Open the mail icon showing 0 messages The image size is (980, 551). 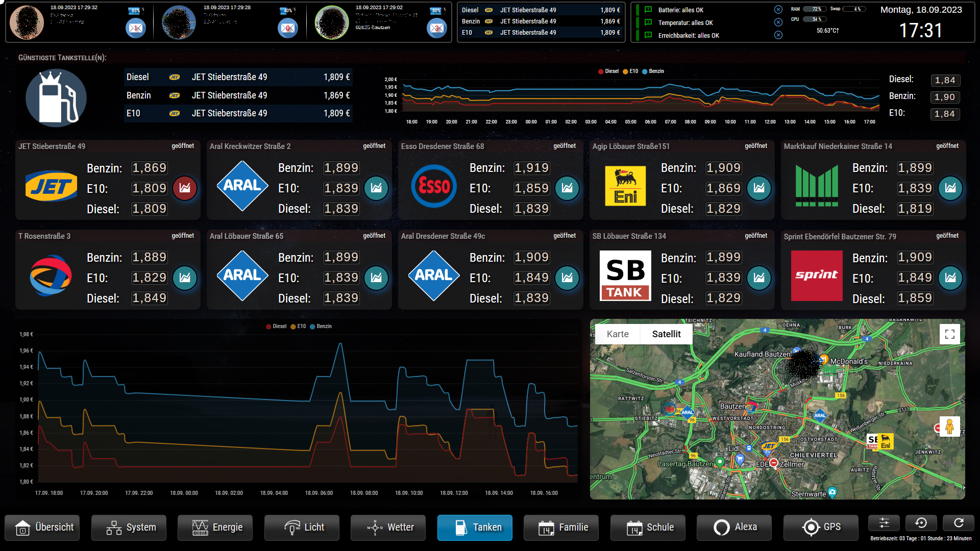point(287,29)
